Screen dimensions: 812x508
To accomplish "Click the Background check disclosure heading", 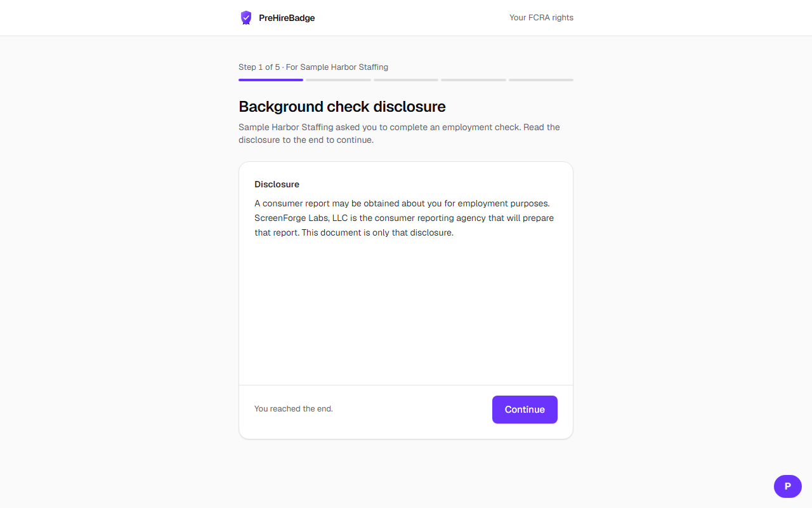I will [x=342, y=107].
